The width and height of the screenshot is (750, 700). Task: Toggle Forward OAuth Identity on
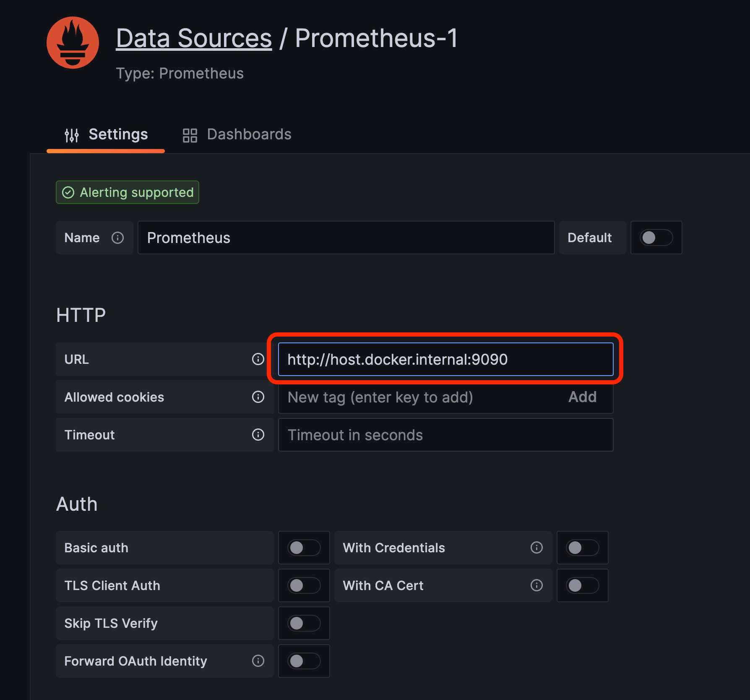(x=304, y=661)
